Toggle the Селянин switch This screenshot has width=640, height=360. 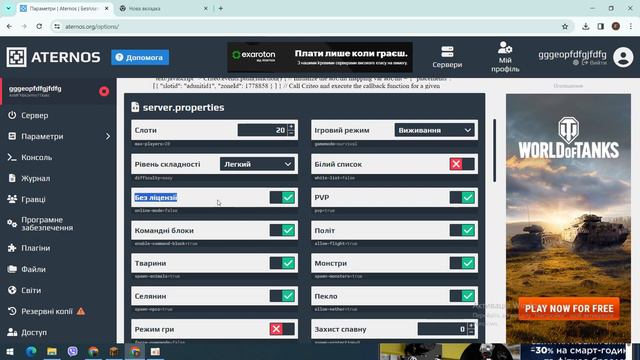[x=282, y=296]
